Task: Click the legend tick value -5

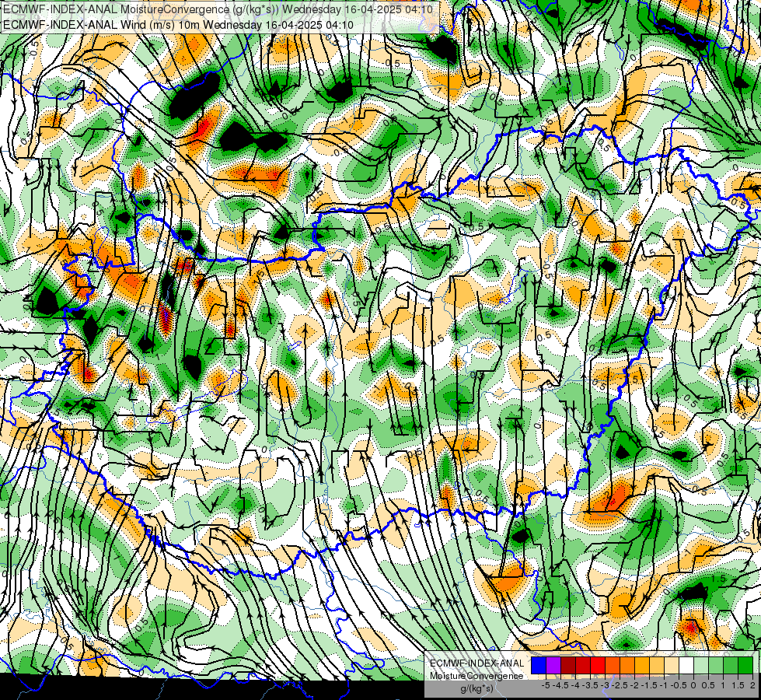Action: [546, 685]
